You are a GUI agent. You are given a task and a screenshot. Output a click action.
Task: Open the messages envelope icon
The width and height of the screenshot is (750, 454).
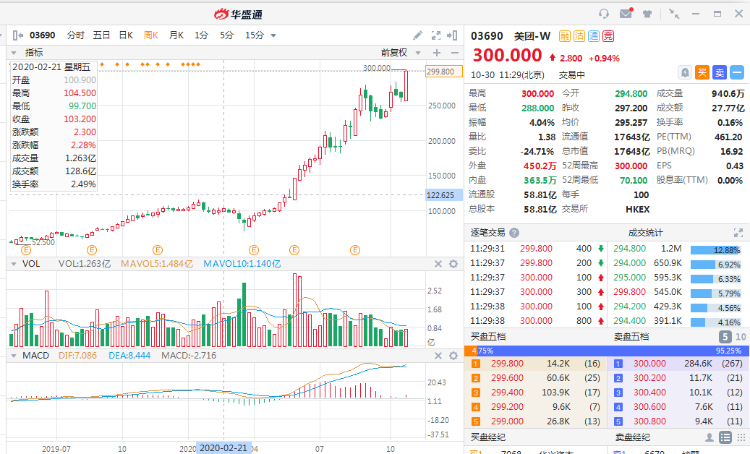point(626,13)
